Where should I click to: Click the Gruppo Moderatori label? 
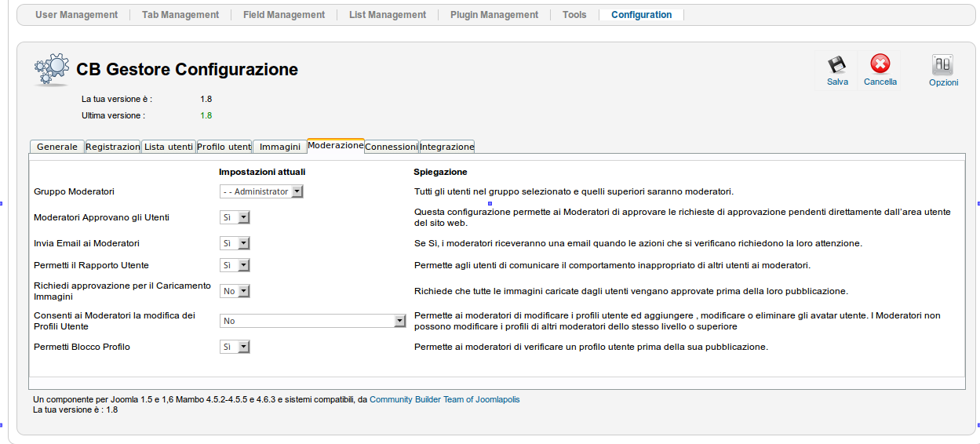click(x=75, y=191)
